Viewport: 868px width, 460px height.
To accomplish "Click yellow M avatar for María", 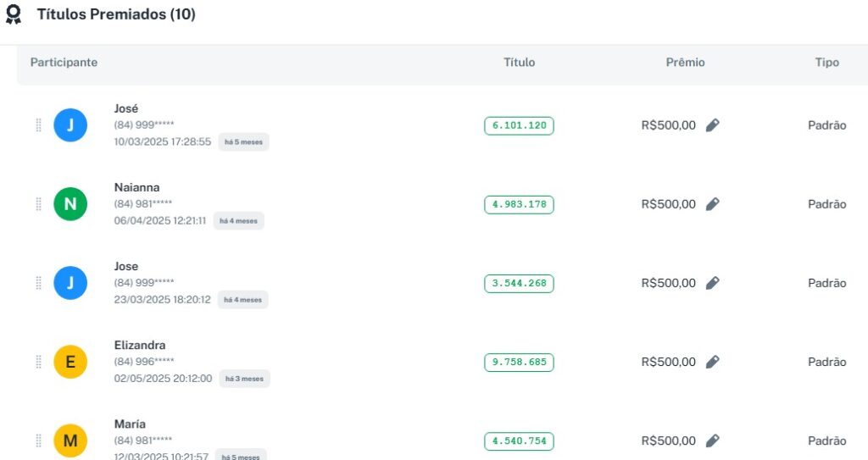I will (x=70, y=441).
